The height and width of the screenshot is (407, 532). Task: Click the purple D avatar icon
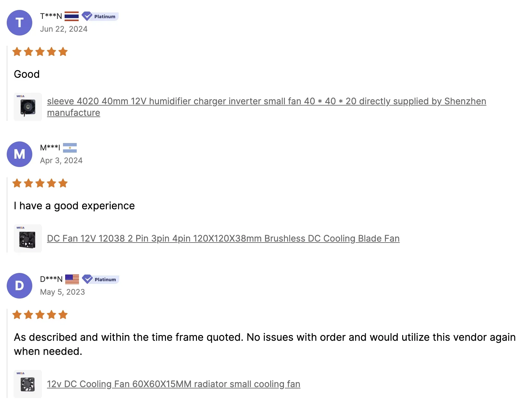20,286
